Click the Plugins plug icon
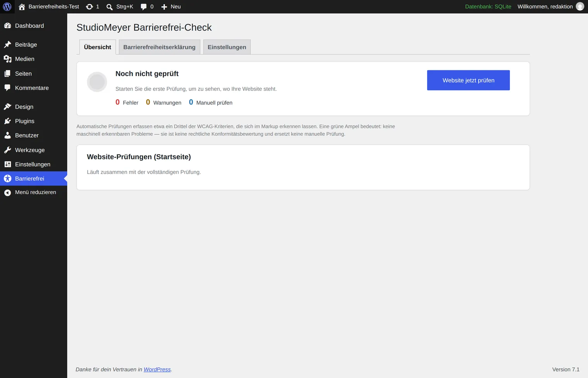The height and width of the screenshot is (378, 588). (7, 121)
